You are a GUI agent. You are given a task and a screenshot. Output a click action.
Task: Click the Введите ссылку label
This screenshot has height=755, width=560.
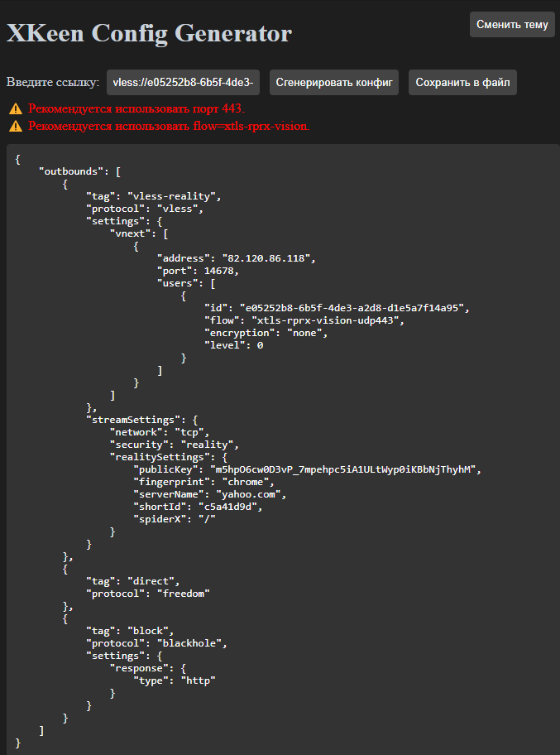tap(53, 83)
